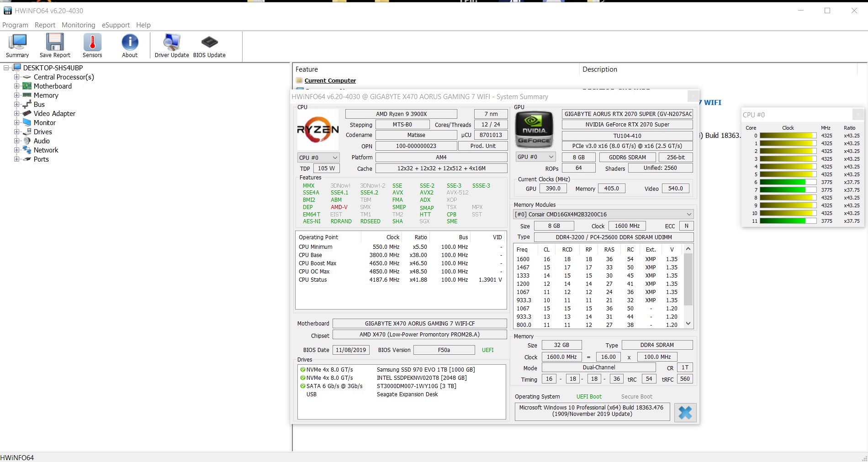The height and width of the screenshot is (462, 868).
Task: Click the CPU Boost Max row
Action: pyautogui.click(x=401, y=263)
